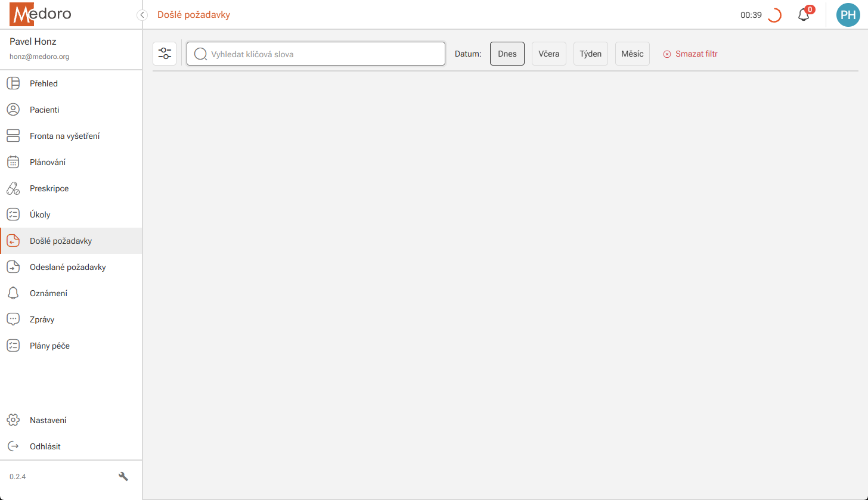Open Odeslané požadavky menu item
The height and width of the screenshot is (500, 868).
click(x=67, y=267)
